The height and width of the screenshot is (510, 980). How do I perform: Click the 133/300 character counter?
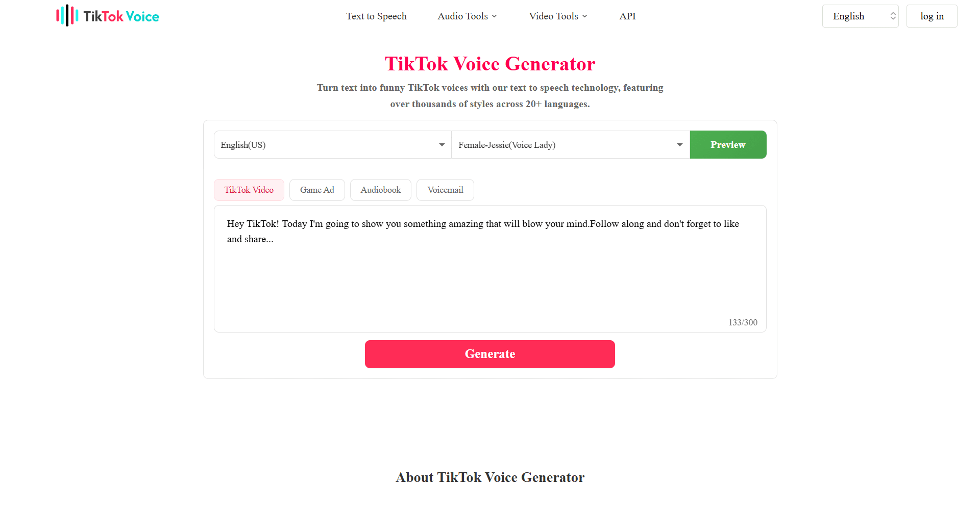(743, 322)
